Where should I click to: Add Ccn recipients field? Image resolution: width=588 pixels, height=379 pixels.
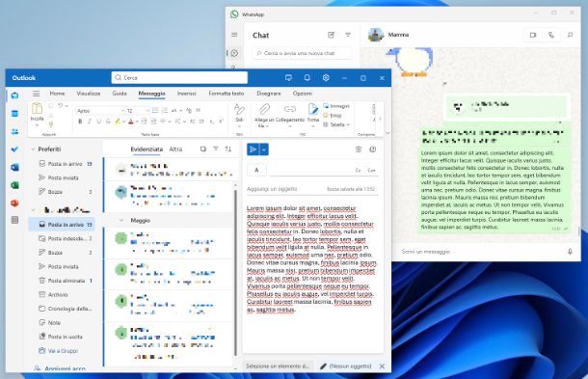tap(371, 171)
